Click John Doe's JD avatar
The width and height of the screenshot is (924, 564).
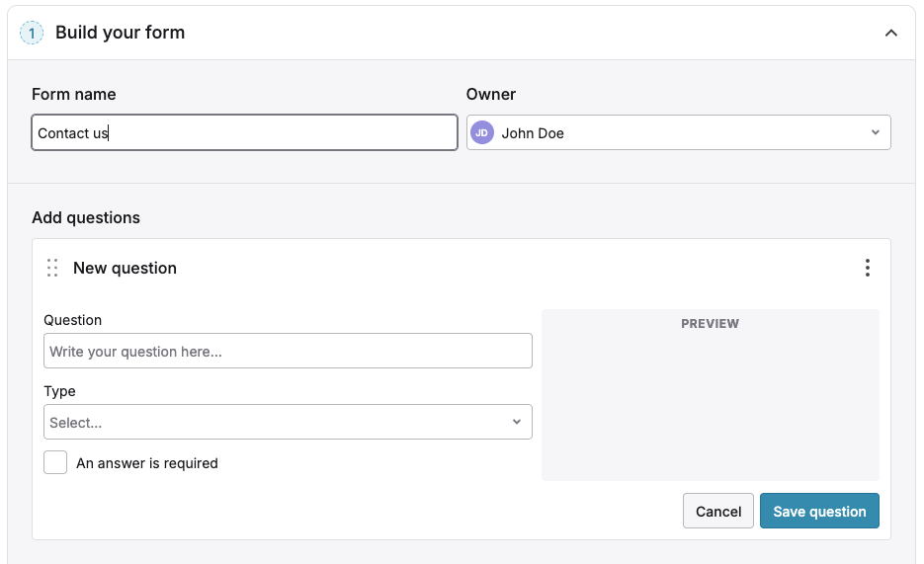point(482,133)
